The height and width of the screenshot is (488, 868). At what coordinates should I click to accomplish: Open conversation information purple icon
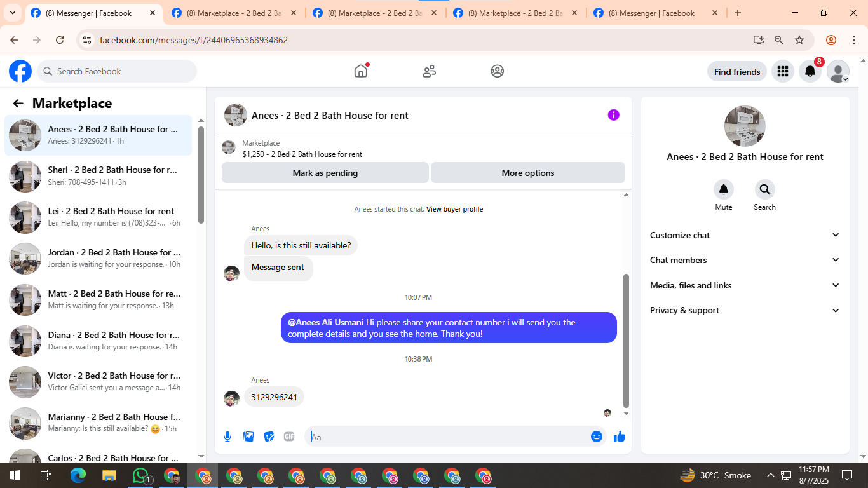(613, 115)
